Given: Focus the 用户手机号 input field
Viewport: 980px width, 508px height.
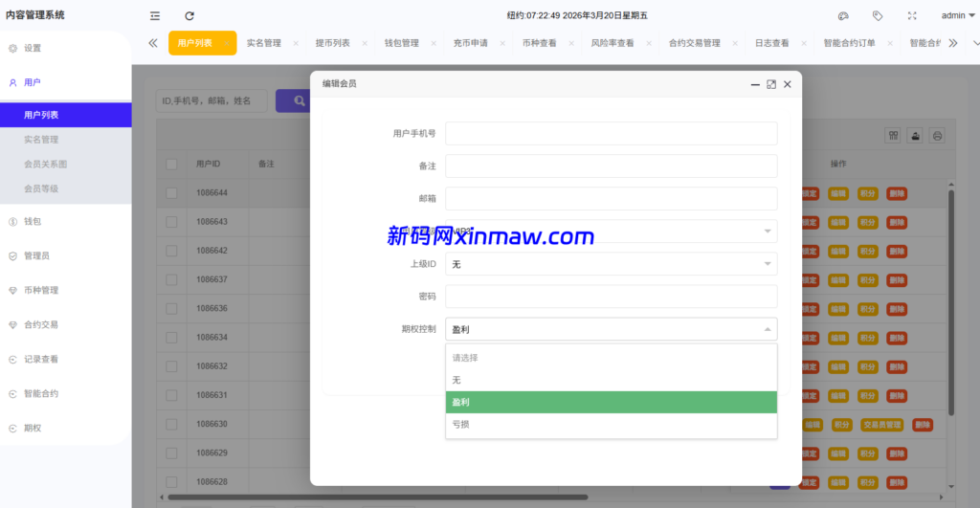Looking at the screenshot, I should (x=611, y=133).
